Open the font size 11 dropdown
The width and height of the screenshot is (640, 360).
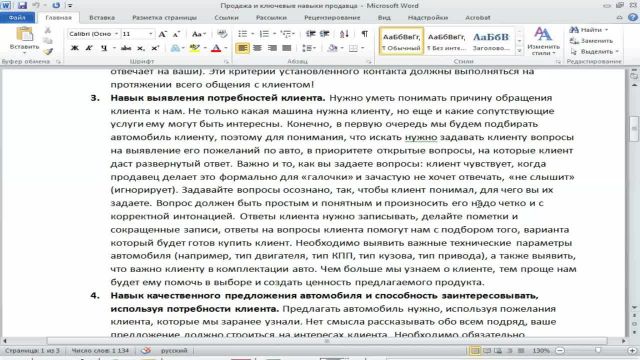click(x=151, y=34)
